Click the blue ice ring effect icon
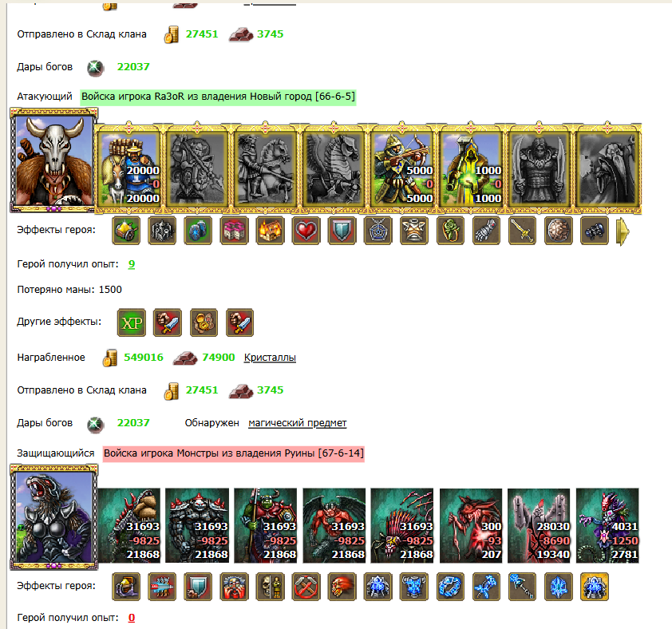The width and height of the screenshot is (672, 629). click(450, 587)
